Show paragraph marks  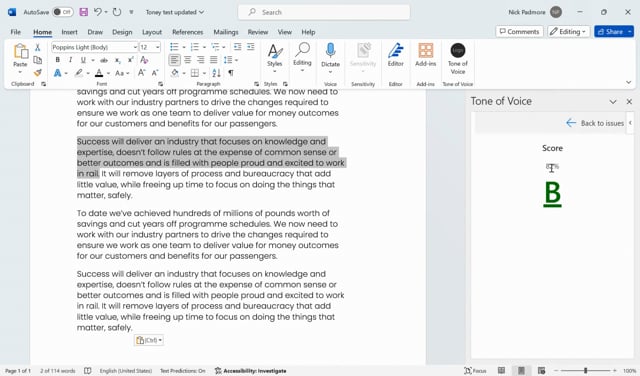coord(231,73)
